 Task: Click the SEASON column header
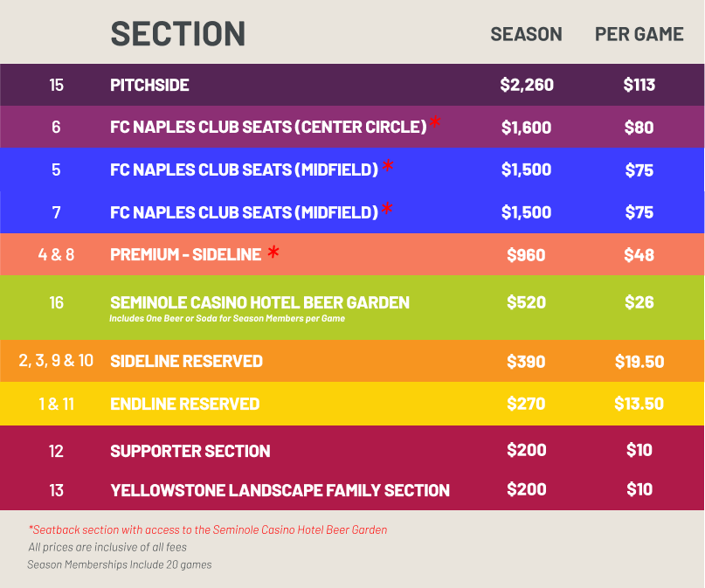pyautogui.click(x=526, y=34)
